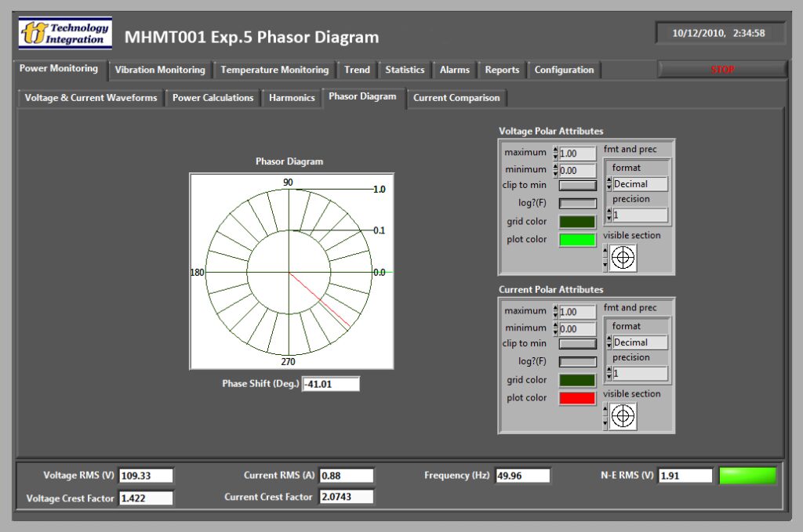This screenshot has height=532, width=803.
Task: Toggle Voltage log?(F) switch
Action: (578, 204)
